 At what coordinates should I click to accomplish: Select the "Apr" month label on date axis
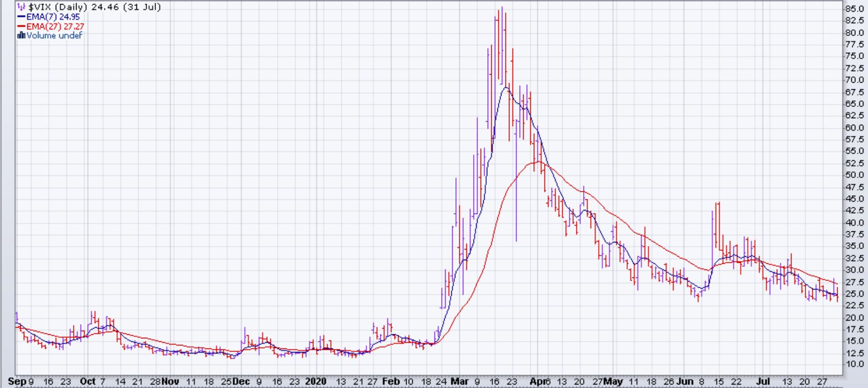pos(538,381)
